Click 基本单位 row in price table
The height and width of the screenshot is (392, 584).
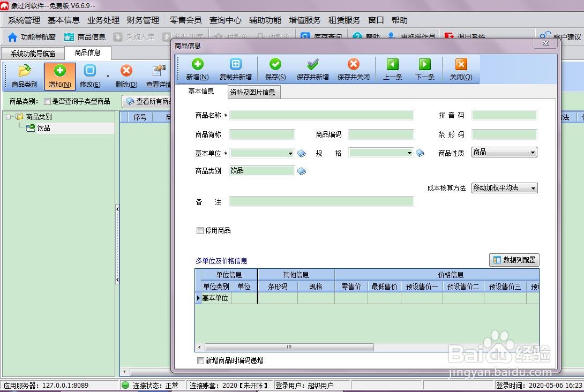tap(367, 298)
